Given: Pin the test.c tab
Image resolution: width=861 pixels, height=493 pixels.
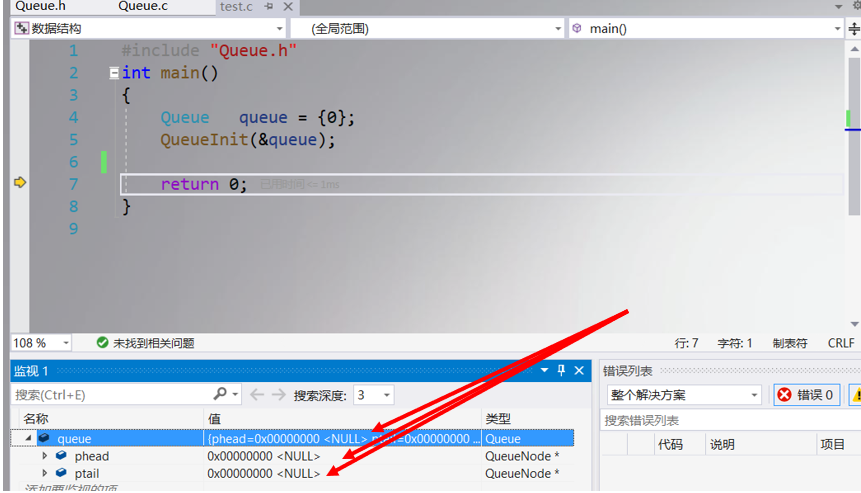Looking at the screenshot, I should pyautogui.click(x=269, y=7).
